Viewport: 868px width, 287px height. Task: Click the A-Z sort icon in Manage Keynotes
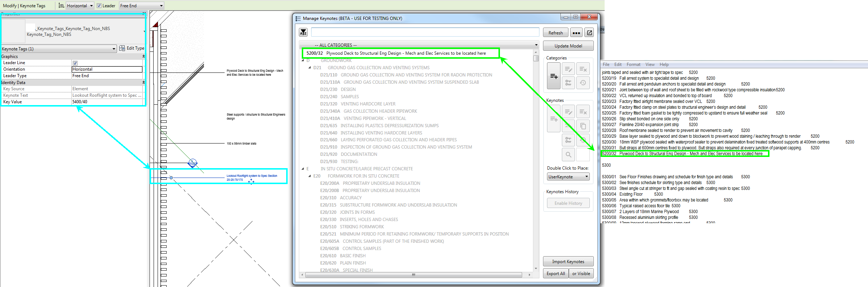[303, 33]
